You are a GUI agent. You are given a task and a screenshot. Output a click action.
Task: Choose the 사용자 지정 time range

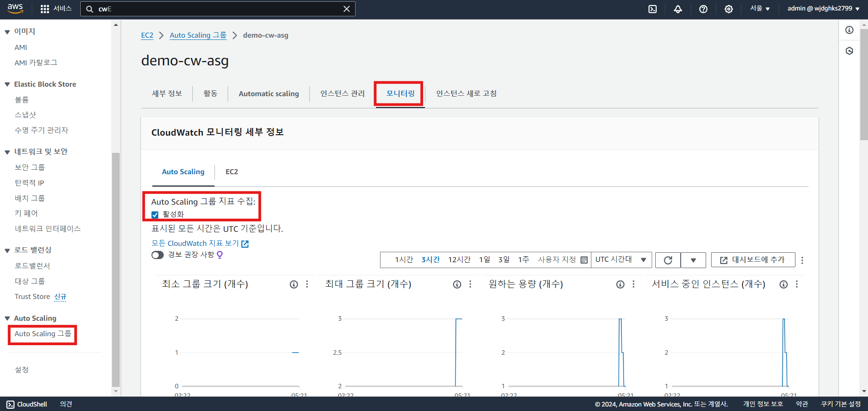(557, 260)
